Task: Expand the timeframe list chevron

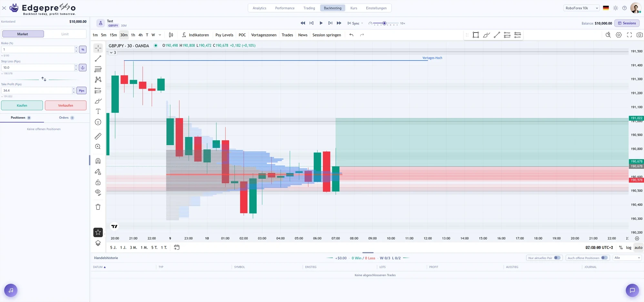Action: [160, 35]
